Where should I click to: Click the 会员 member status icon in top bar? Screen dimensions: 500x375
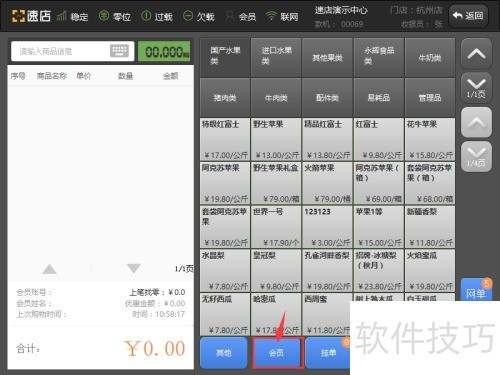[x=230, y=16]
